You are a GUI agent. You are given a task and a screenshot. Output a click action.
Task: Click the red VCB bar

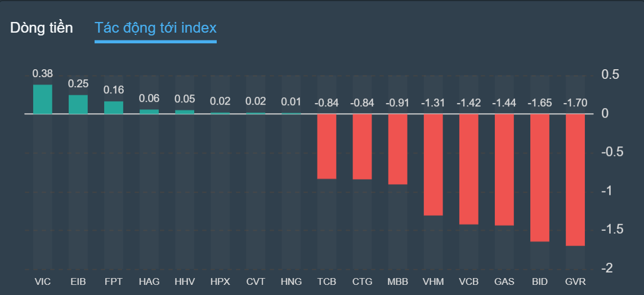[468, 169]
